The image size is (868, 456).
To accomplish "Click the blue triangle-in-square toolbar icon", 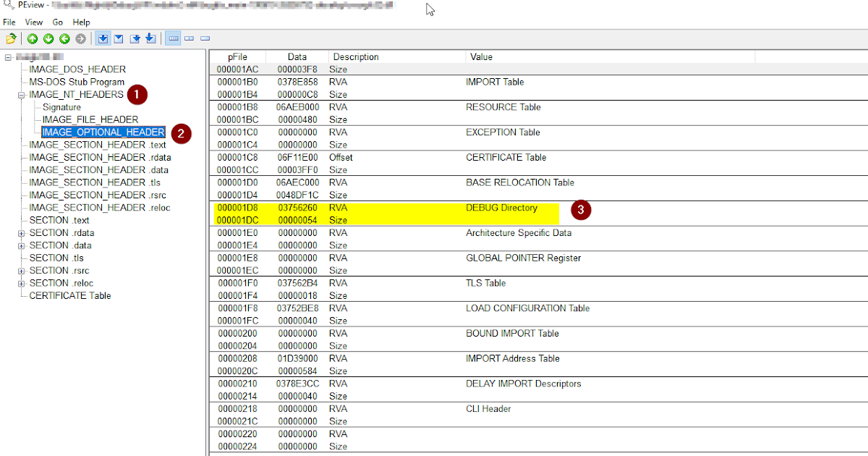I will click(119, 38).
